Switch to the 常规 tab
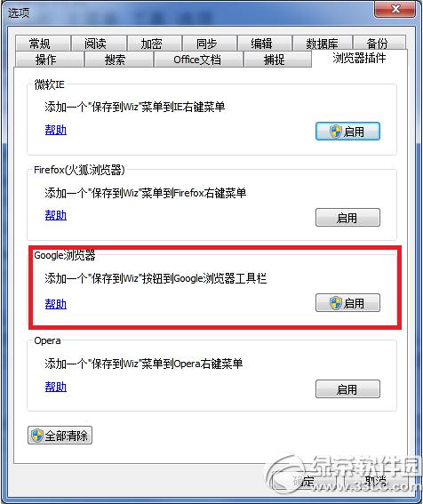The height and width of the screenshot is (504, 423). pos(43,43)
